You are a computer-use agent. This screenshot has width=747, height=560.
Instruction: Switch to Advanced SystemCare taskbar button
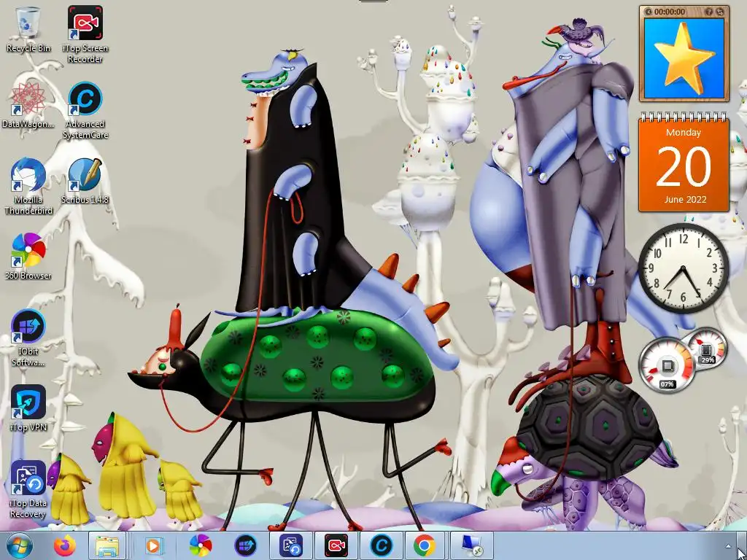(x=381, y=545)
